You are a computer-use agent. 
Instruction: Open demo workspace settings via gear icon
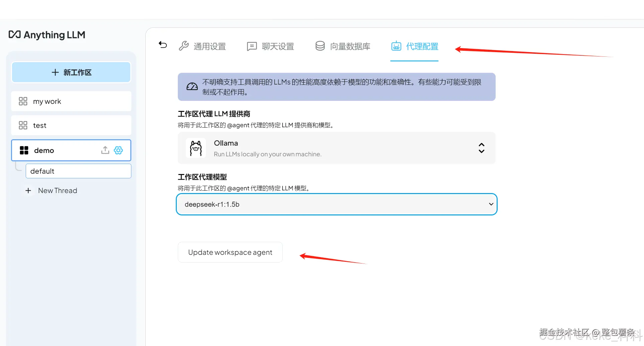click(x=118, y=150)
